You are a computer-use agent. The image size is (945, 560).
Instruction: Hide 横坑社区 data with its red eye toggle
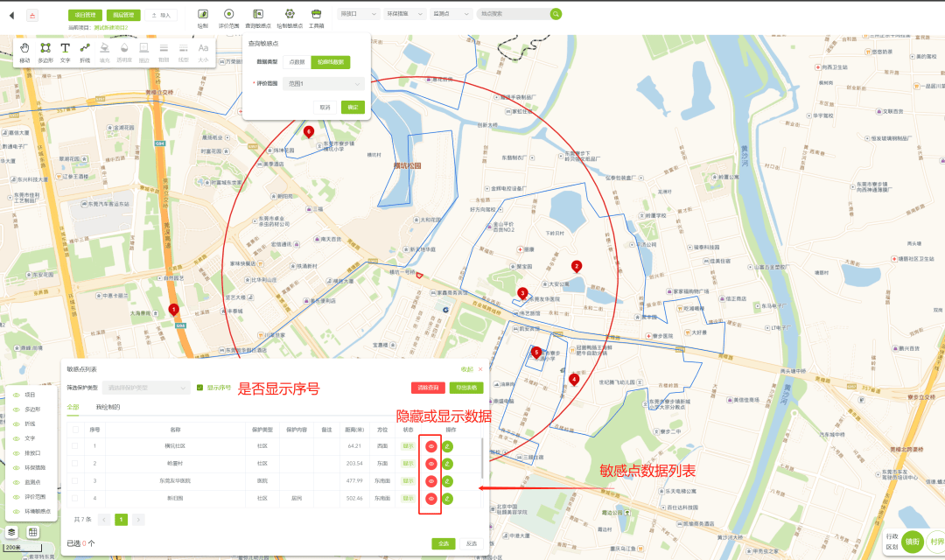click(x=430, y=447)
